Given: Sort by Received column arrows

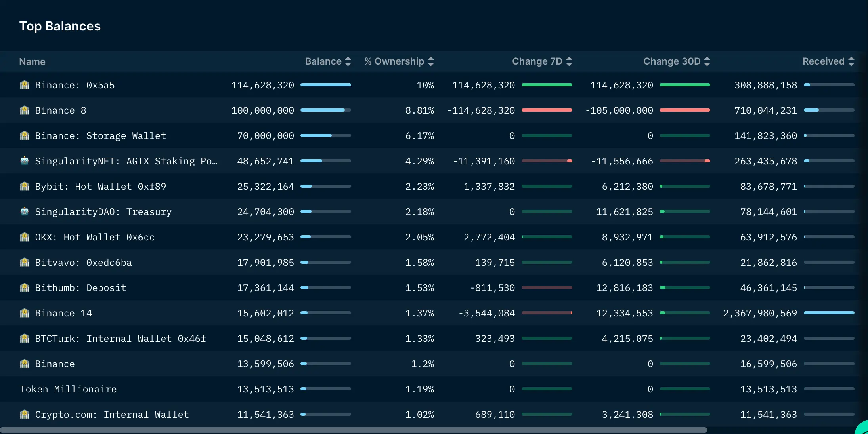Looking at the screenshot, I should 851,61.
